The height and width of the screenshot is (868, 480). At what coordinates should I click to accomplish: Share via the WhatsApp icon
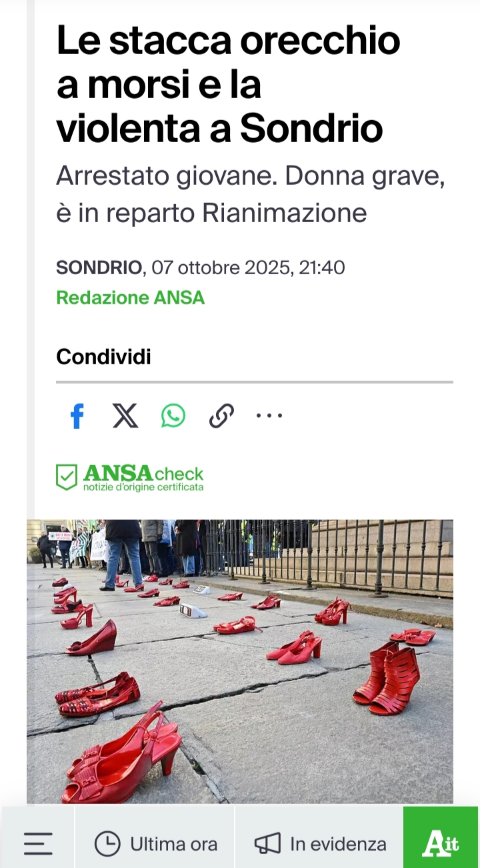pos(173,416)
